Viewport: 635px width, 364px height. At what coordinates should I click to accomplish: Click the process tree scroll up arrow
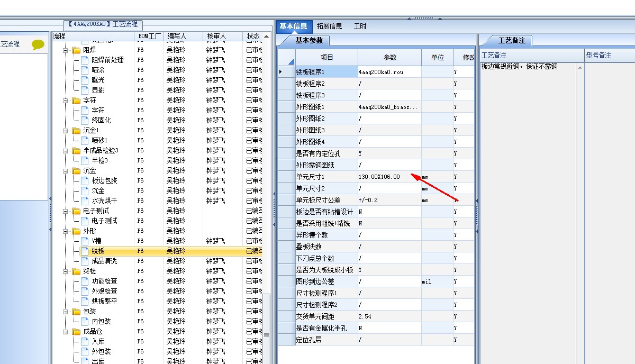(x=266, y=37)
